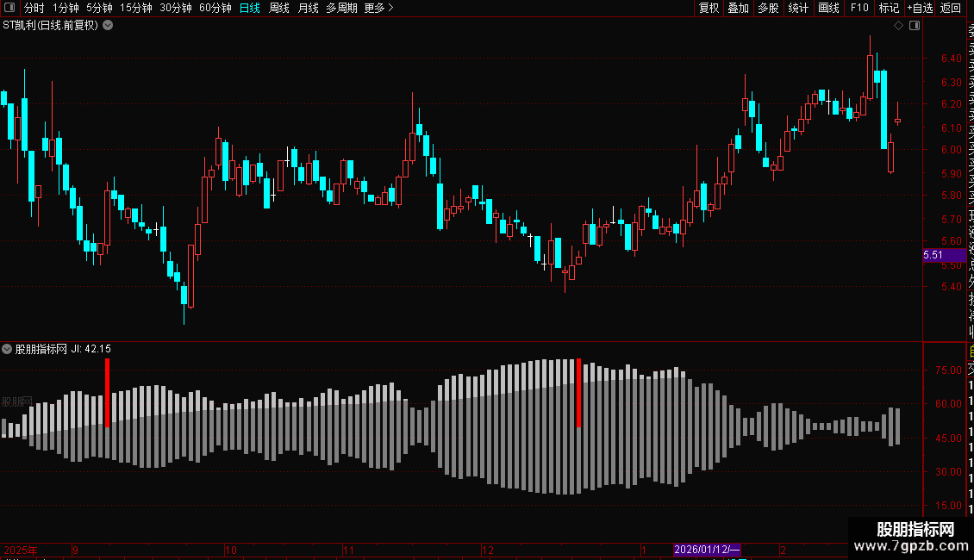Image resolution: width=974 pixels, height=560 pixels.
Task: Switch to the 周线 weekly chart
Action: tap(279, 8)
